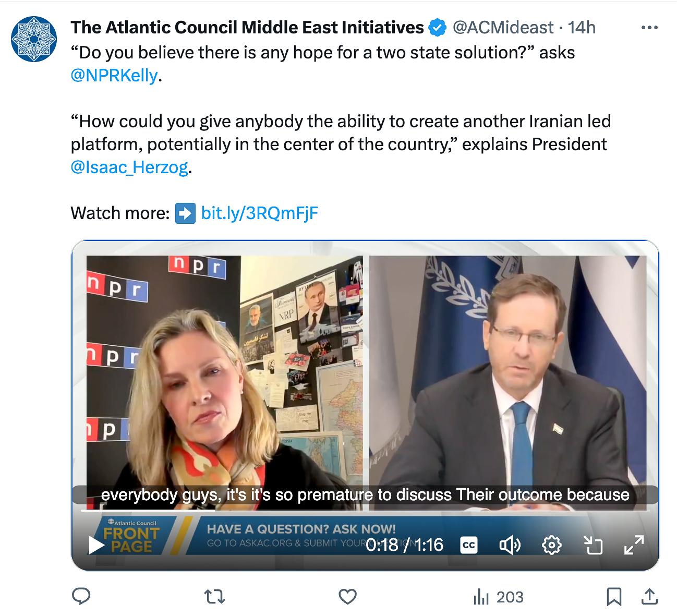Bookmark this tweet
The image size is (677, 616).
pyautogui.click(x=614, y=597)
